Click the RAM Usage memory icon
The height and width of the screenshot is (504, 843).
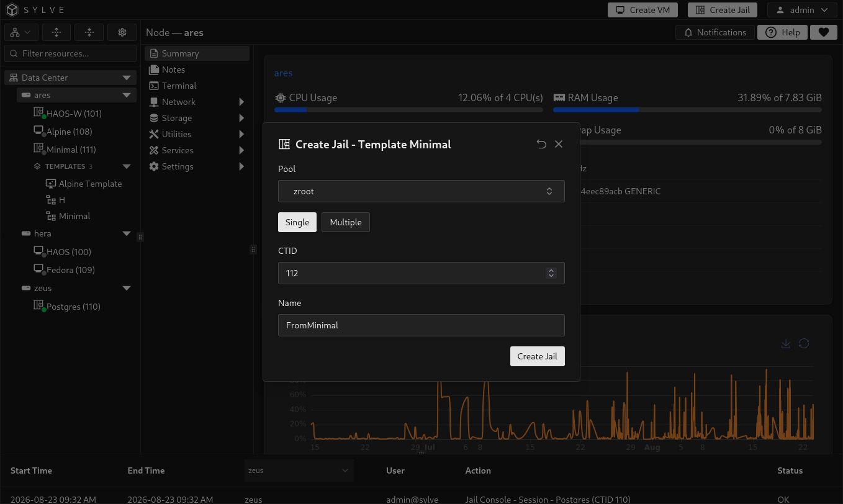click(559, 97)
